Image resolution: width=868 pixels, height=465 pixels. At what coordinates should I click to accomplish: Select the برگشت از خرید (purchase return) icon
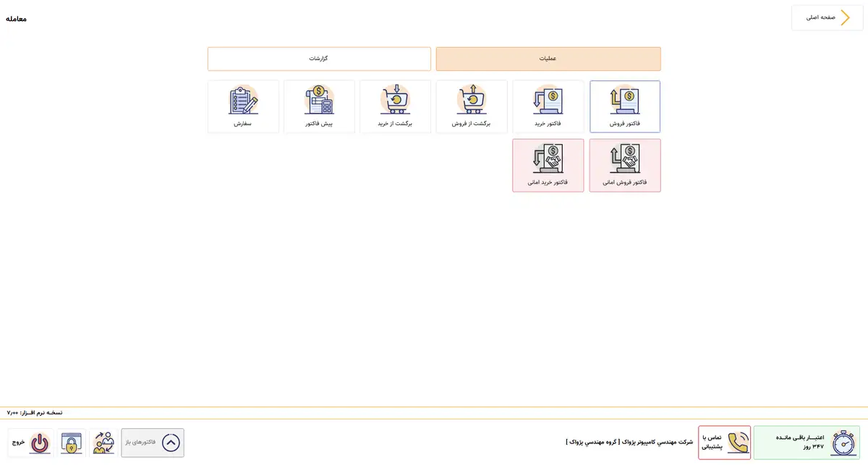(395, 100)
